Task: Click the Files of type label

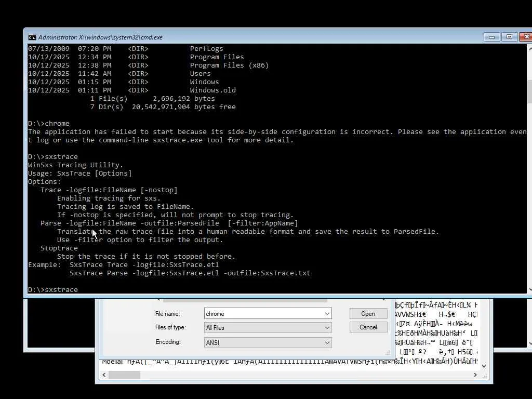Action: tap(170, 327)
